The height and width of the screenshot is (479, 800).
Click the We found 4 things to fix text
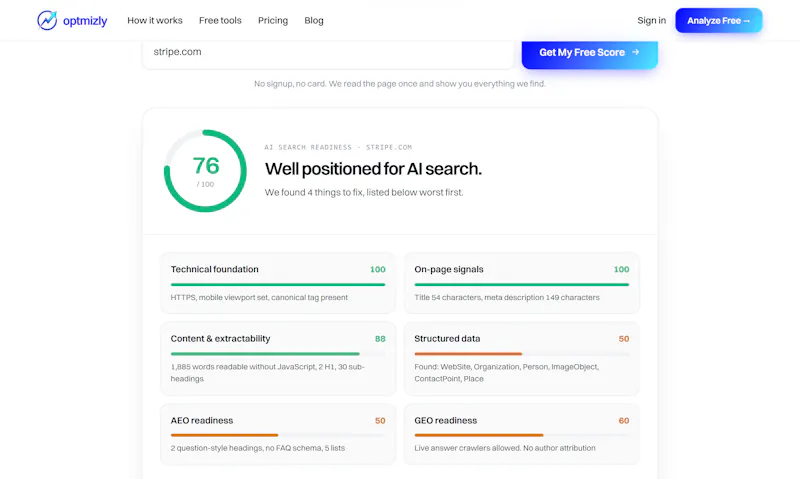[364, 192]
